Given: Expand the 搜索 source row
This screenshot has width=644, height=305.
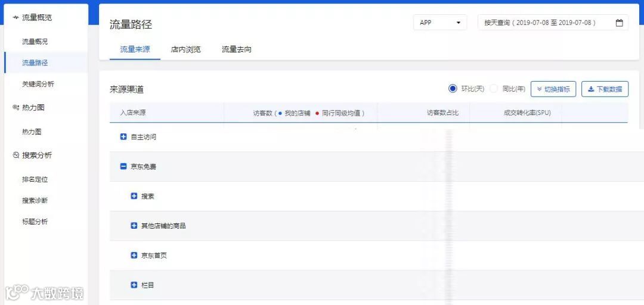Looking at the screenshot, I should coord(134,196).
